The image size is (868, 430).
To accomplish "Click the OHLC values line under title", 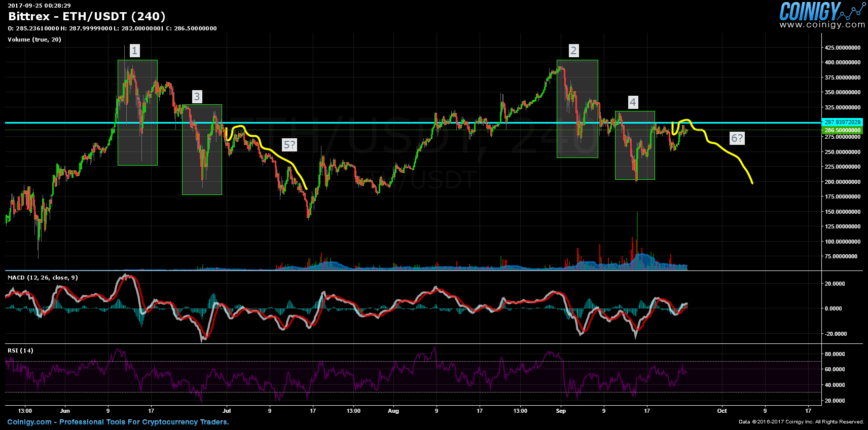I will point(112,28).
